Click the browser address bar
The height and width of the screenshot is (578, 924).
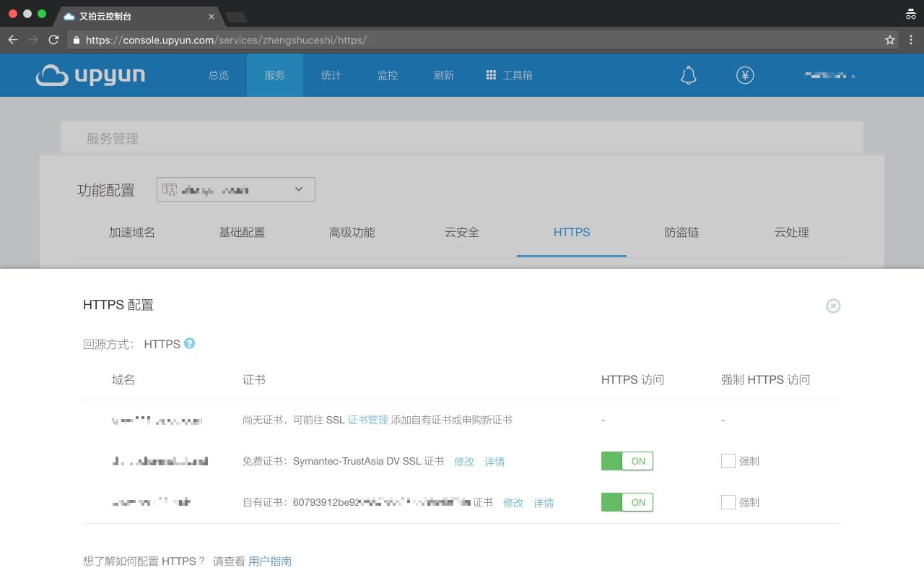[x=484, y=40]
